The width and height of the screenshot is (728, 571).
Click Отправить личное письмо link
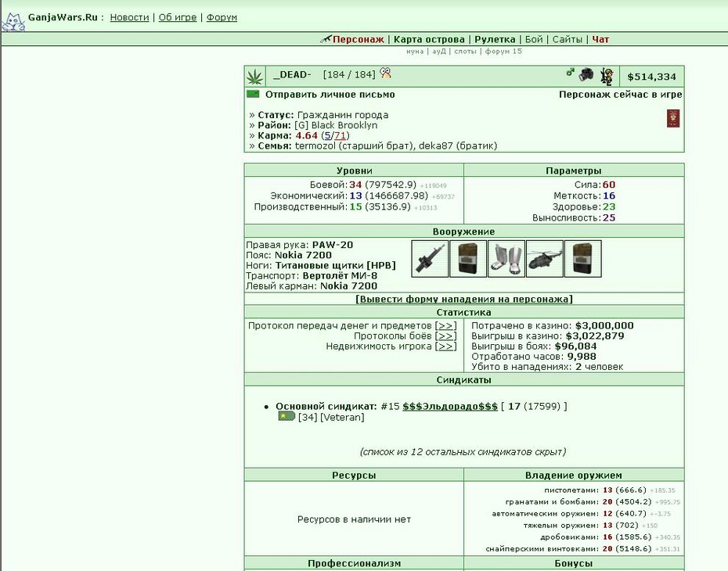tap(330, 95)
